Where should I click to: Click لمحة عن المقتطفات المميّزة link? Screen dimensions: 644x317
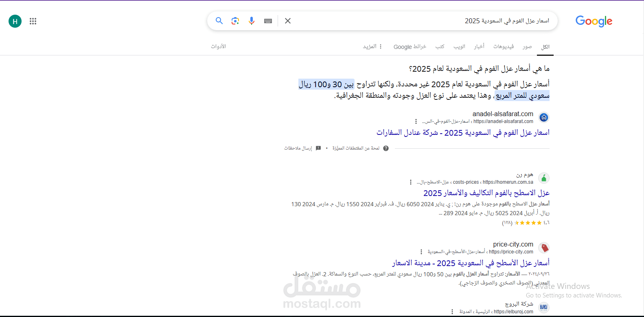coord(356,148)
